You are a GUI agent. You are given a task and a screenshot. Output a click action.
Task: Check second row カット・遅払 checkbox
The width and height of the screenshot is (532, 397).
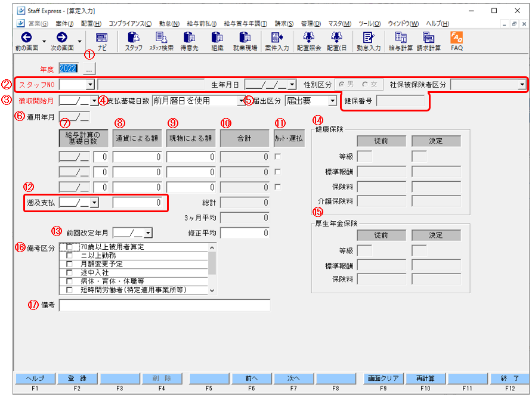[x=277, y=172]
